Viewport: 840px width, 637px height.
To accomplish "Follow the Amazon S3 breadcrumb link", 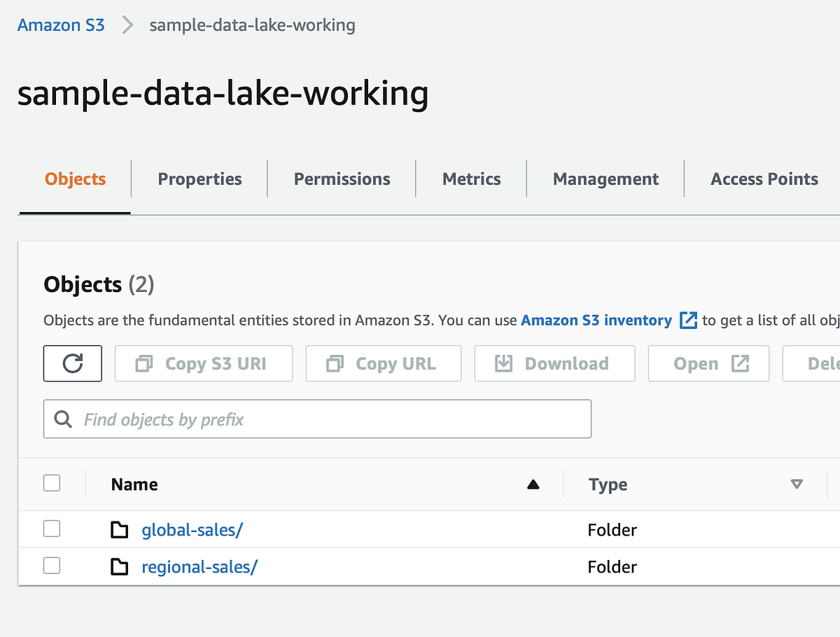I will 61,24.
